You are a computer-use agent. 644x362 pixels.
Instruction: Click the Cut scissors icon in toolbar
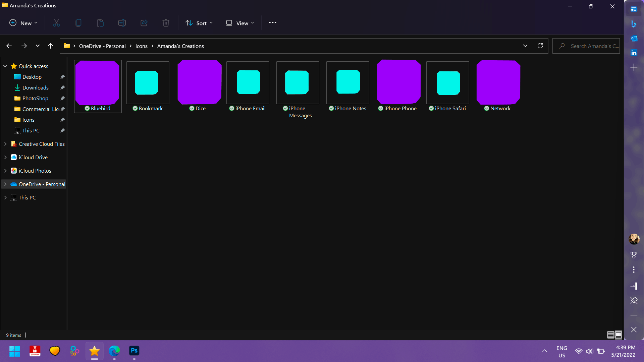pos(56,23)
